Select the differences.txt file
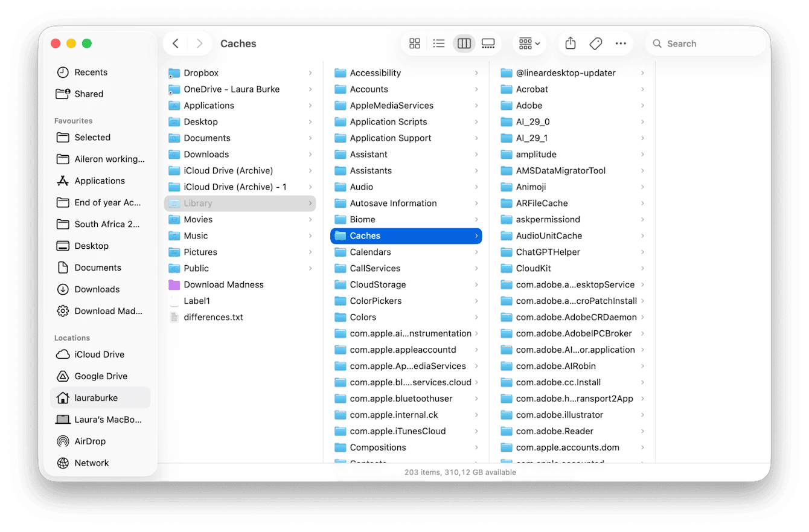This screenshot has width=809, height=532. 213,316
